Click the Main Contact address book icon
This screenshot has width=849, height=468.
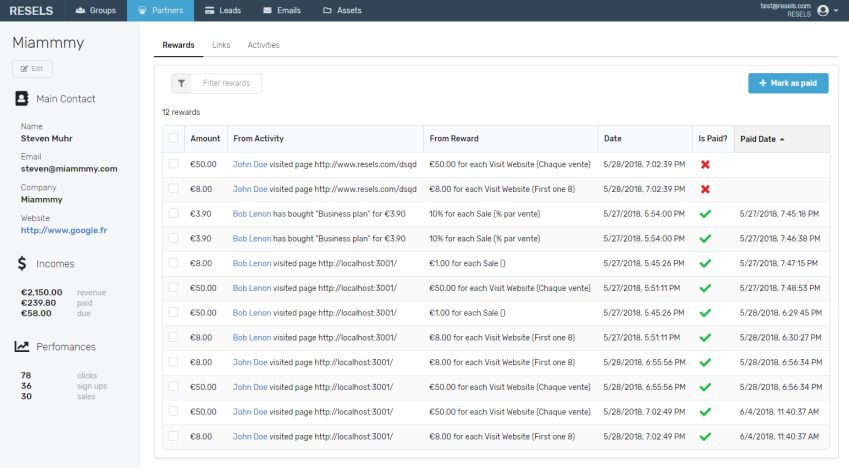(x=22, y=99)
